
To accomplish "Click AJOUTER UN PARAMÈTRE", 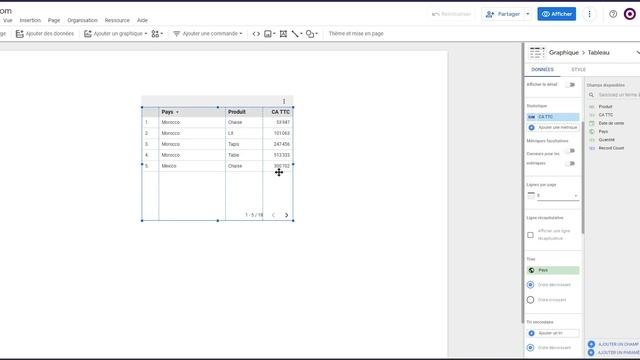I will tap(614, 353).
